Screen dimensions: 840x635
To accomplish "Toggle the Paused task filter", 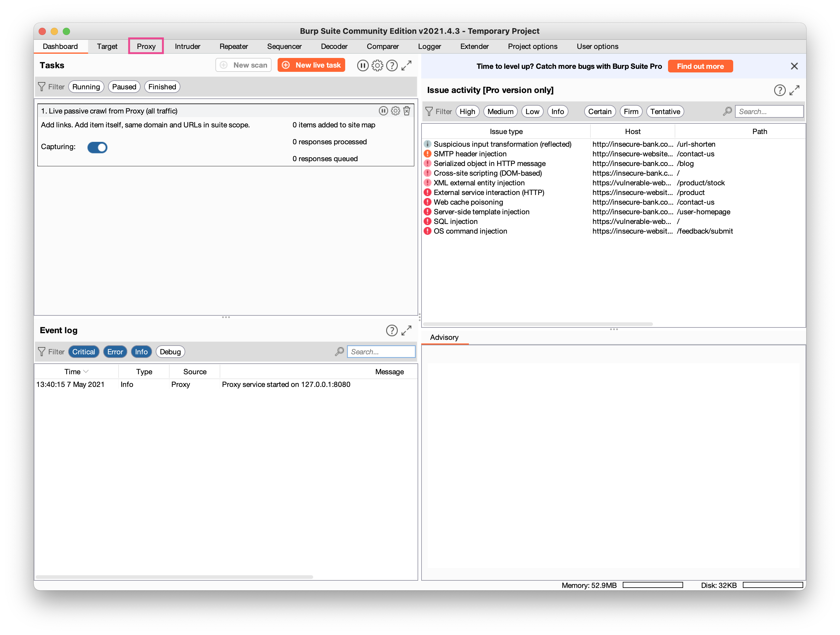I will pyautogui.click(x=124, y=87).
